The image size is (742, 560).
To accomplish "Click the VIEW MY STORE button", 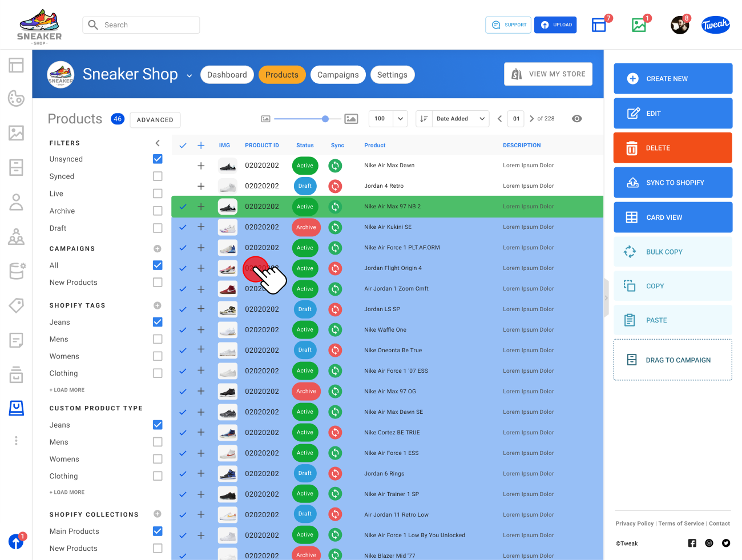I will click(547, 74).
